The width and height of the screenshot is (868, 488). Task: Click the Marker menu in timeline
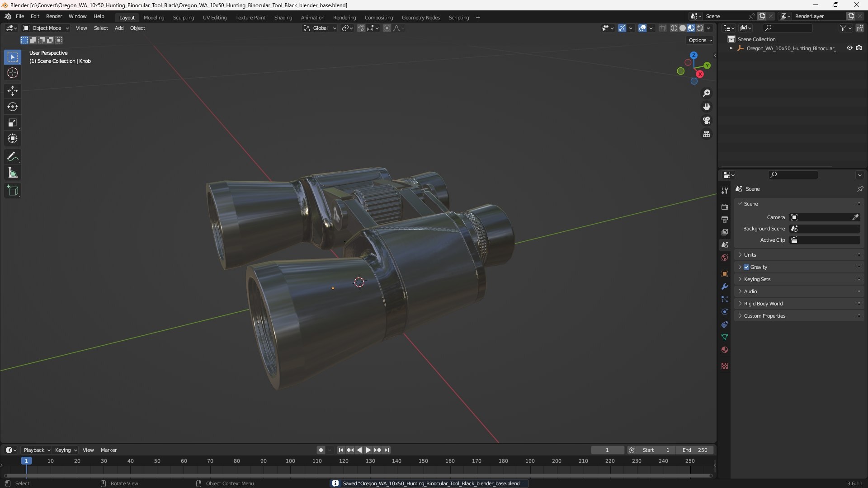pyautogui.click(x=108, y=450)
